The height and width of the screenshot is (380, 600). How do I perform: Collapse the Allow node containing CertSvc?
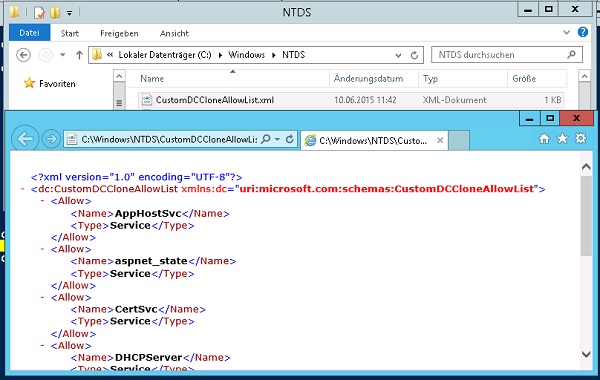(x=43, y=297)
